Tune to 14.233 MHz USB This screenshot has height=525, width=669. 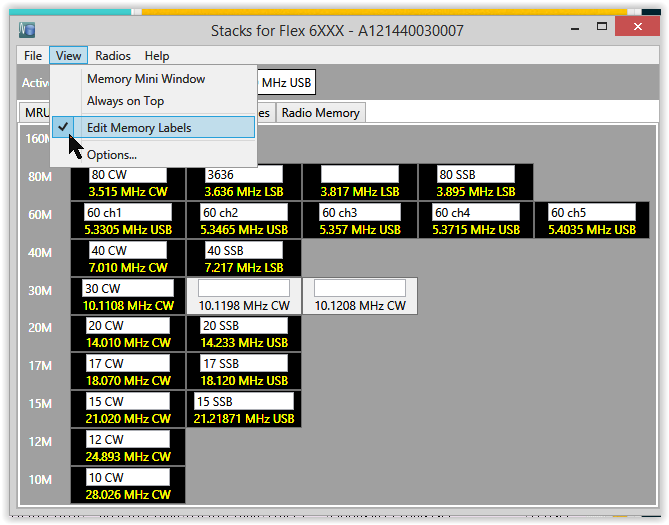244,343
